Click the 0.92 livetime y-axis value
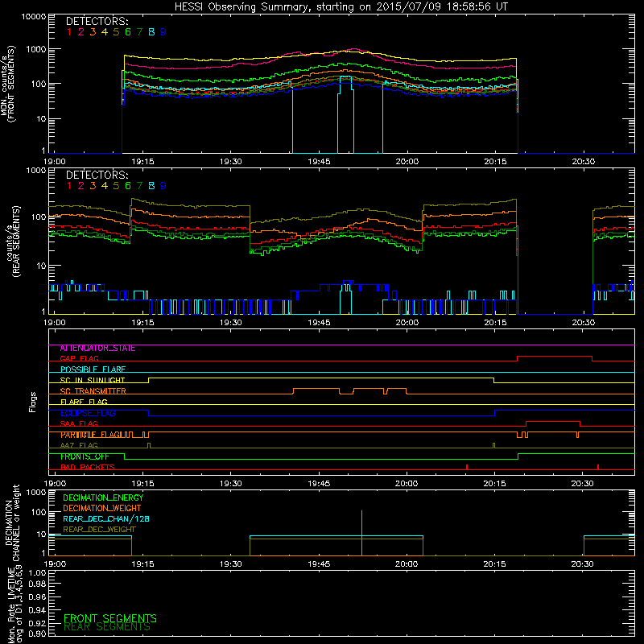The width and height of the screenshot is (644, 644). point(37,623)
